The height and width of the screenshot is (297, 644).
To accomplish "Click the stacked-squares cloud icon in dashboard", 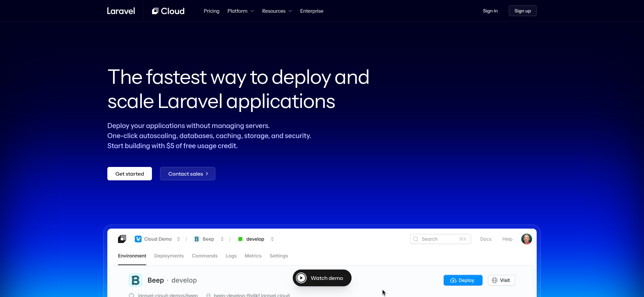I will [x=122, y=239].
